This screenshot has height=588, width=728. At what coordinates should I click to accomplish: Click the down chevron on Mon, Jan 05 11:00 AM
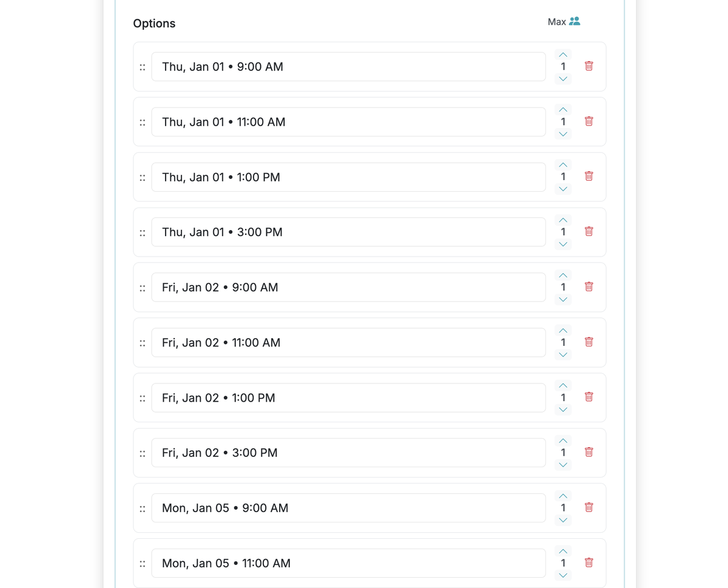pos(562,575)
